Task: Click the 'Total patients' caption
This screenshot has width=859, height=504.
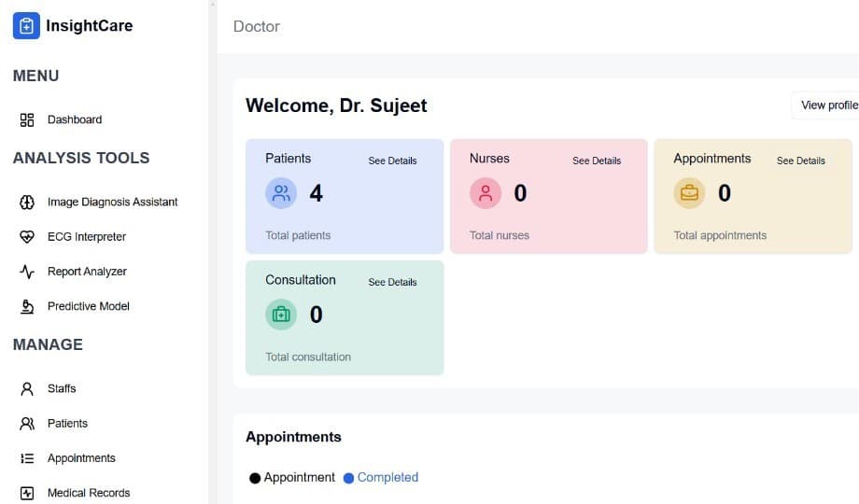Action: [298, 235]
